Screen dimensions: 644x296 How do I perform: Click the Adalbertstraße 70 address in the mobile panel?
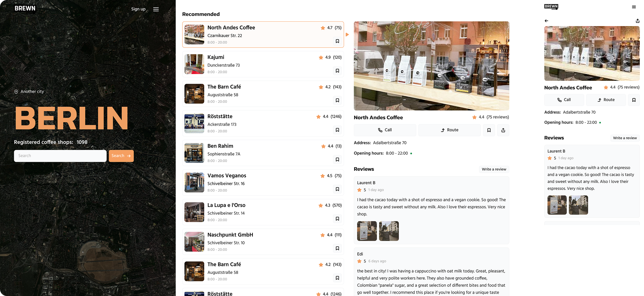(x=579, y=112)
